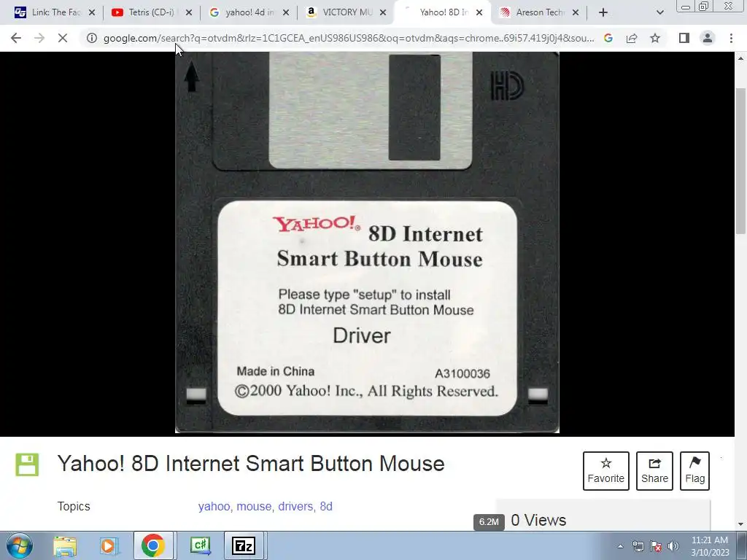The width and height of the screenshot is (747, 560).
Task: Open the drivers topic link
Action: pos(295,506)
